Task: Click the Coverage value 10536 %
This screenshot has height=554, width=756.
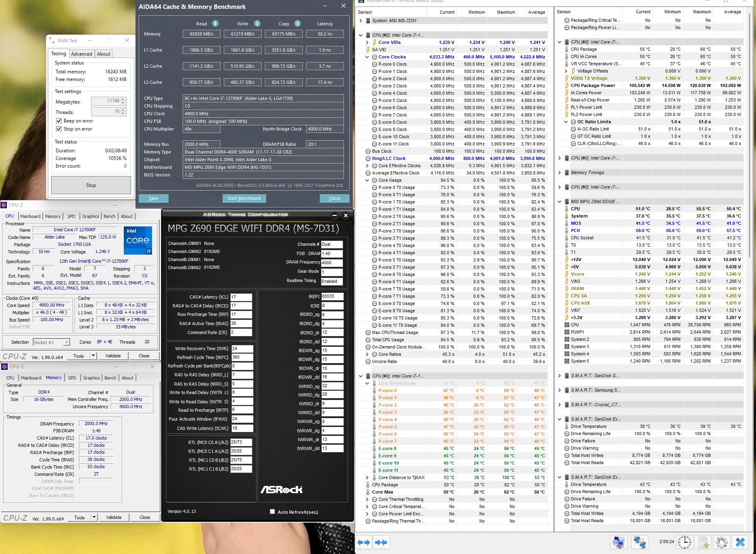Action: tap(117, 158)
